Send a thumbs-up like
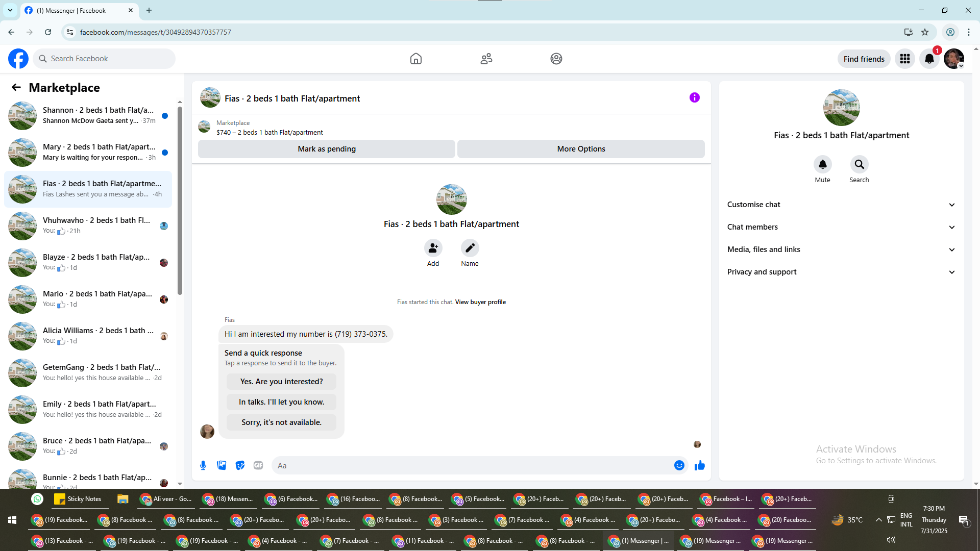 [x=699, y=465]
